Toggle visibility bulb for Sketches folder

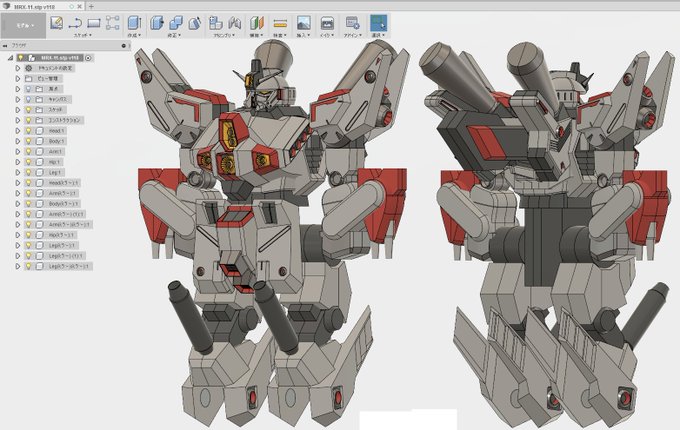[29, 110]
